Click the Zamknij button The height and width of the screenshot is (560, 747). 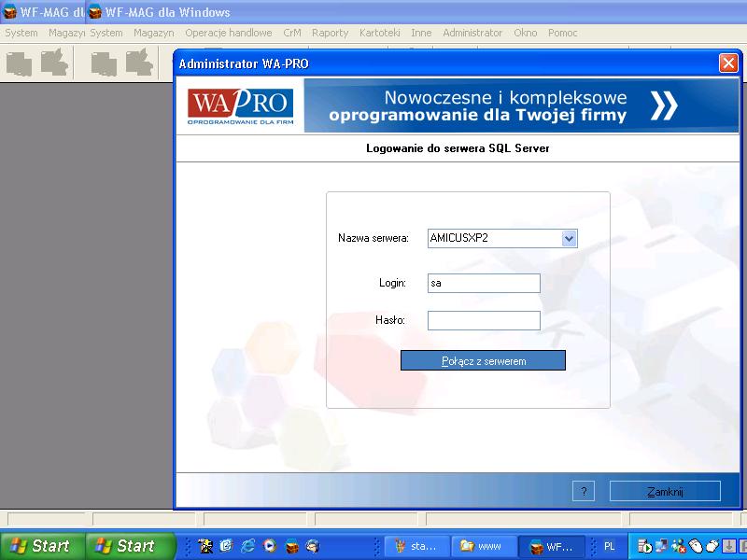tap(665, 492)
